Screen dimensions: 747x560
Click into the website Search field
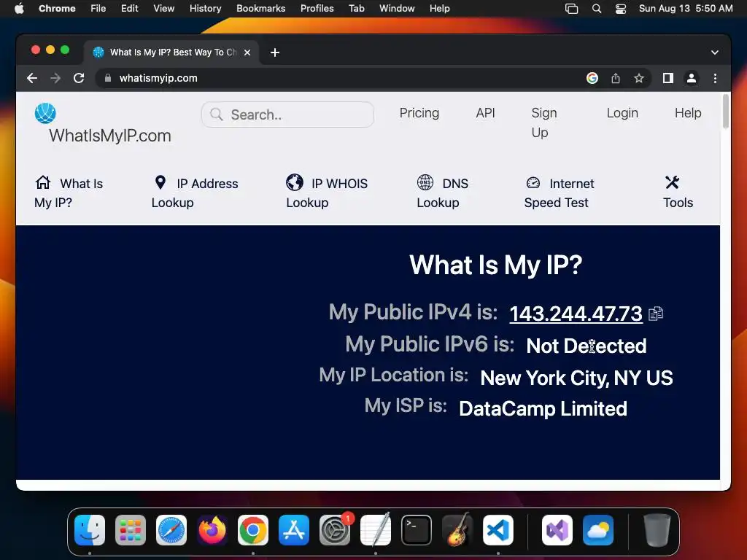coord(287,114)
